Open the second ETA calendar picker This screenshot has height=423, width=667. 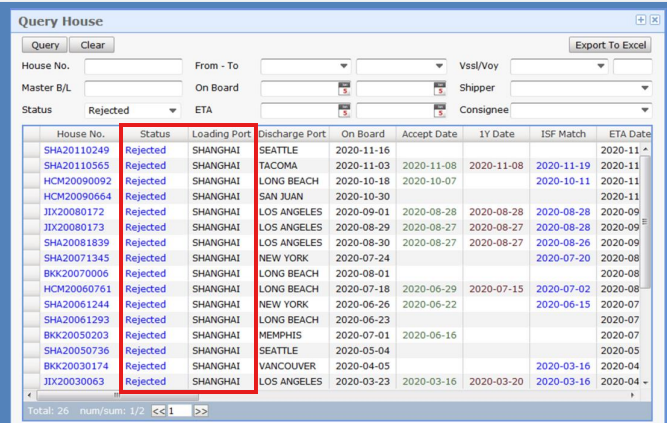pos(439,110)
